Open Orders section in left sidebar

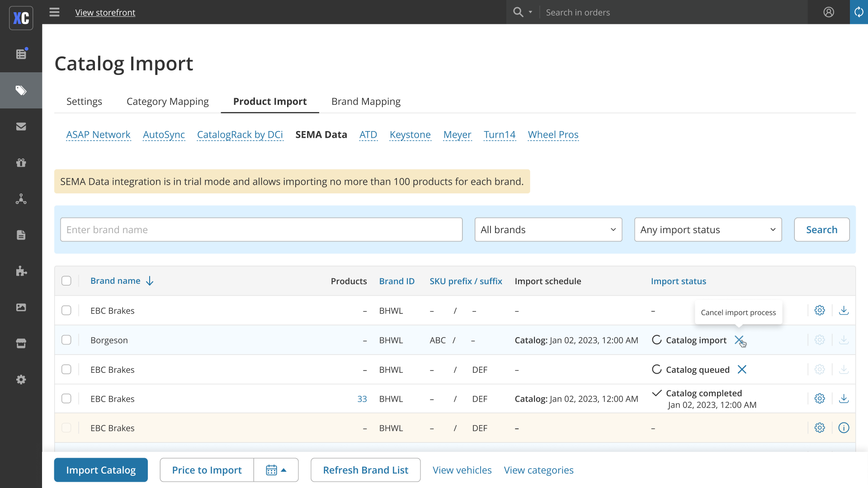tap(21, 54)
